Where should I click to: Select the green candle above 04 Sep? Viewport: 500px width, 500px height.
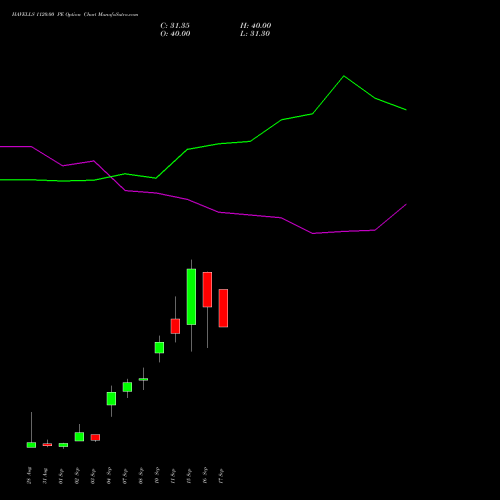click(111, 399)
